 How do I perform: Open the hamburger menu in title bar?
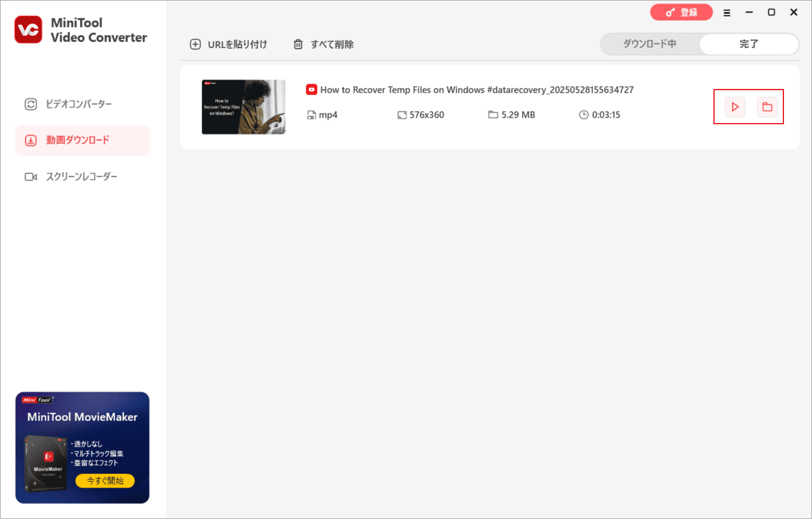tap(727, 12)
